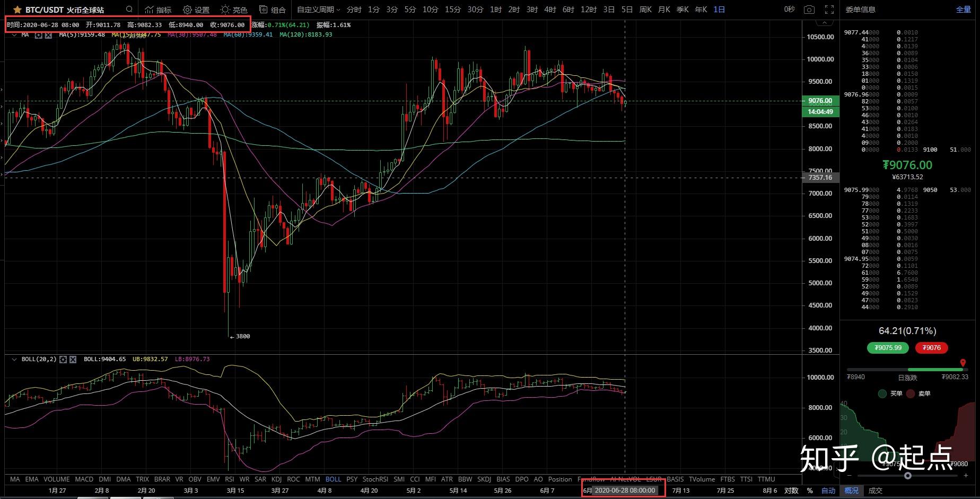
Task: Adjust the zoom slider above the date axis
Action: pos(908,476)
